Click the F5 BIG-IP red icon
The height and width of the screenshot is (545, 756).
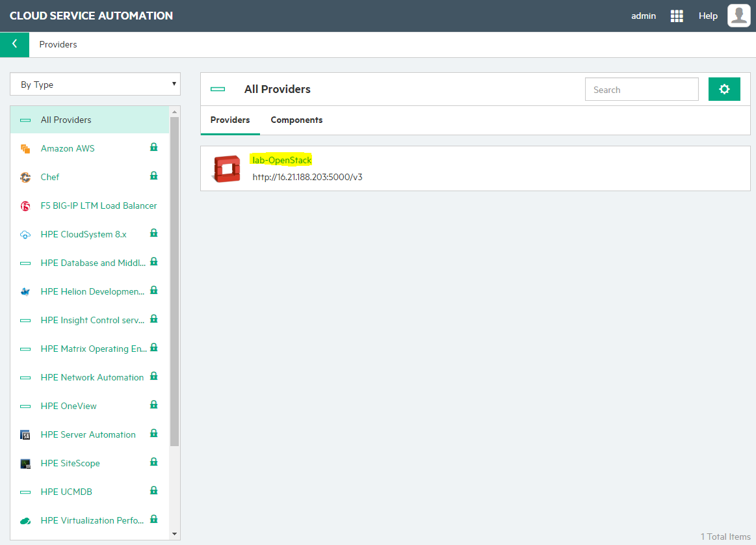point(25,206)
